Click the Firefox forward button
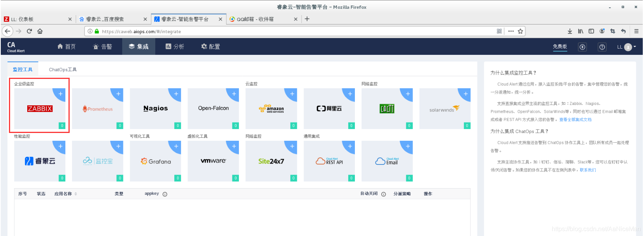 (18, 31)
